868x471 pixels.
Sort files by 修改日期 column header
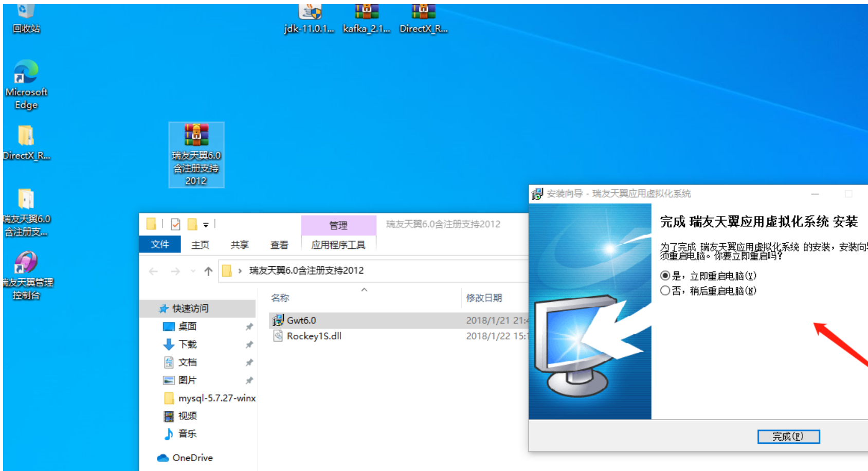[x=484, y=298]
